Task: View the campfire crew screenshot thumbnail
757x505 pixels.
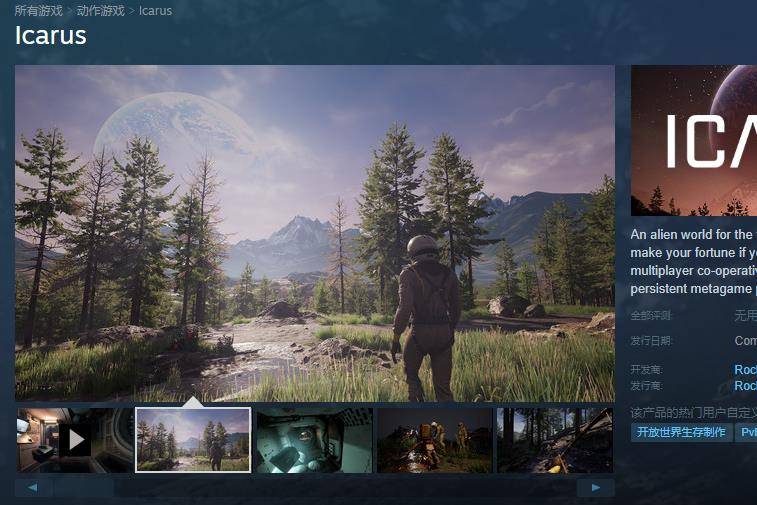Action: point(435,441)
